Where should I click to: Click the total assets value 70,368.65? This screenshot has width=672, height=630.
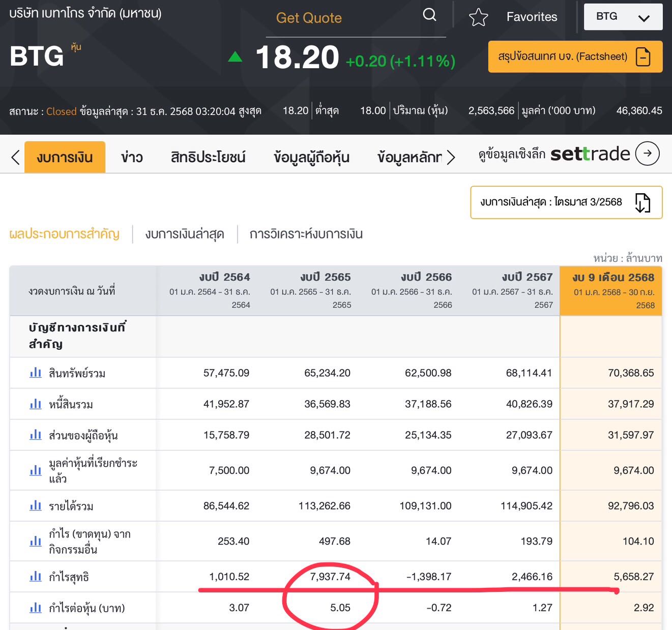[x=631, y=373]
